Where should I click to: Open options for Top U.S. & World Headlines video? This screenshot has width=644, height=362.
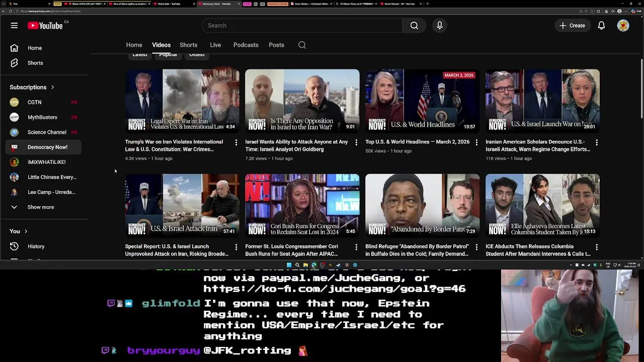click(x=476, y=143)
